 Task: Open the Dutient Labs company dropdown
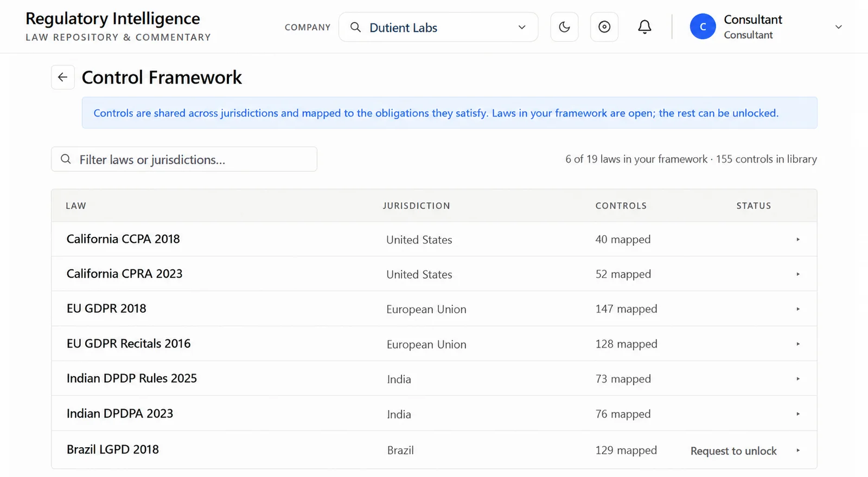point(438,27)
